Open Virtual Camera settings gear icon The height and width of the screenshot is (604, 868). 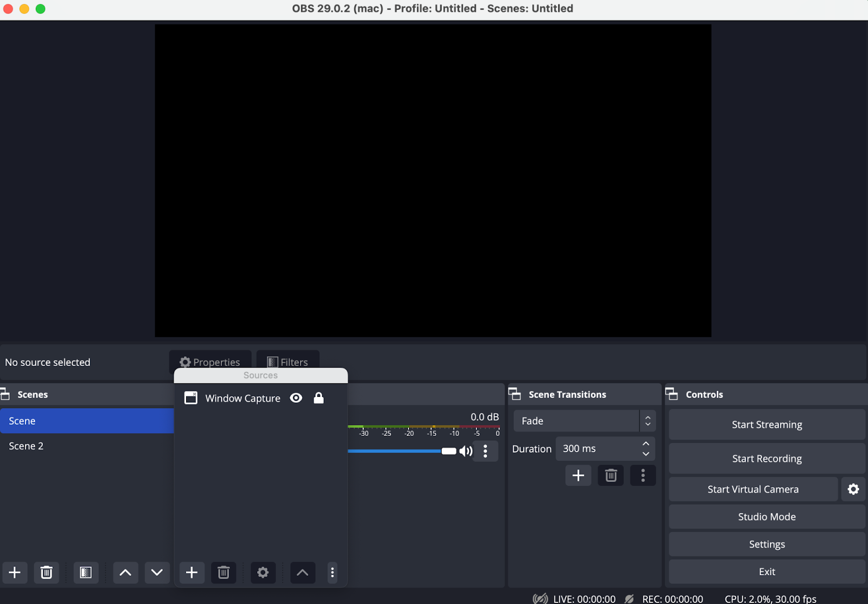click(x=853, y=489)
